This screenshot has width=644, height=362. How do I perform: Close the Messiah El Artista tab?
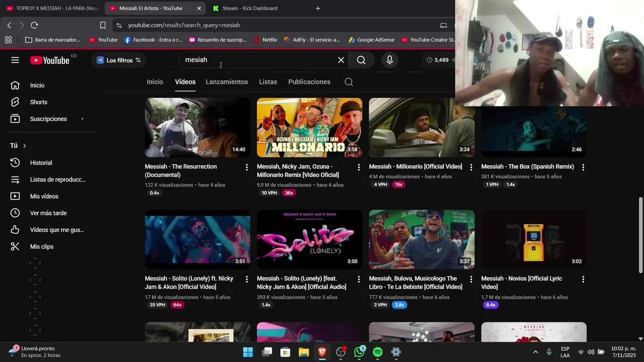pyautogui.click(x=199, y=9)
